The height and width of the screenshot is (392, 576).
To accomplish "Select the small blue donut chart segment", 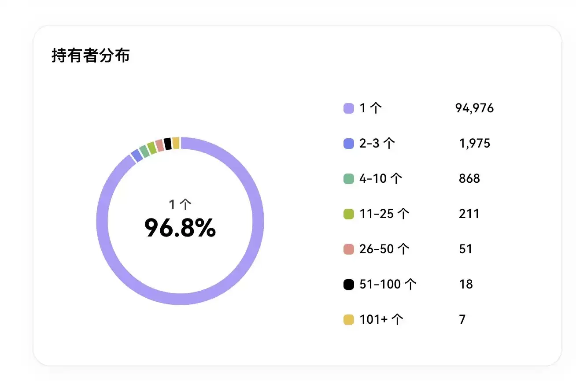I will click(137, 155).
